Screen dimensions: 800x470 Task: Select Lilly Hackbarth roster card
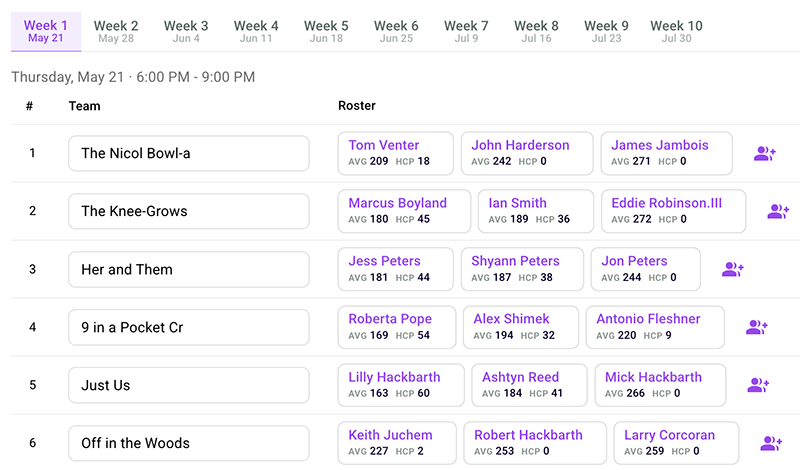point(401,385)
